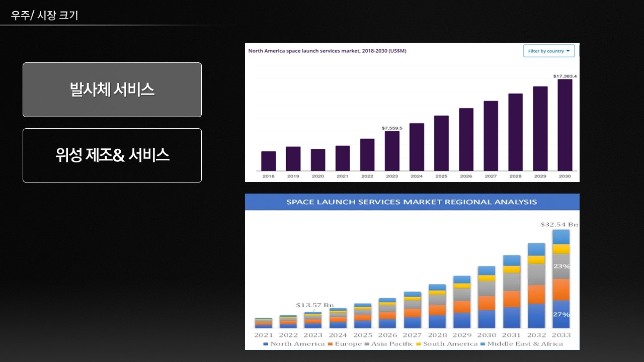Click the North America legend color square

pos(266,344)
